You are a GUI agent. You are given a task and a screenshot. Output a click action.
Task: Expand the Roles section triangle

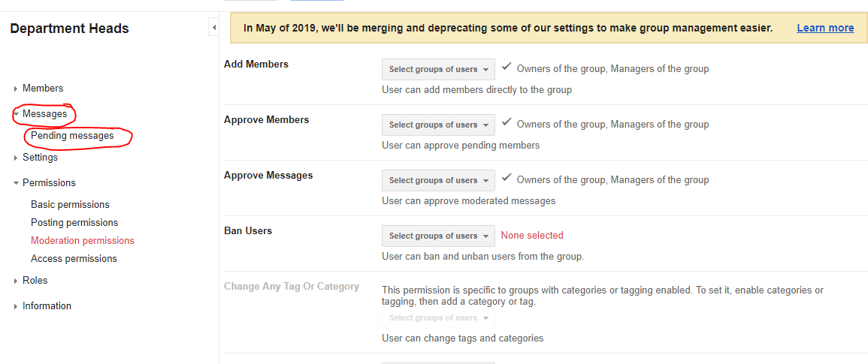(x=16, y=281)
